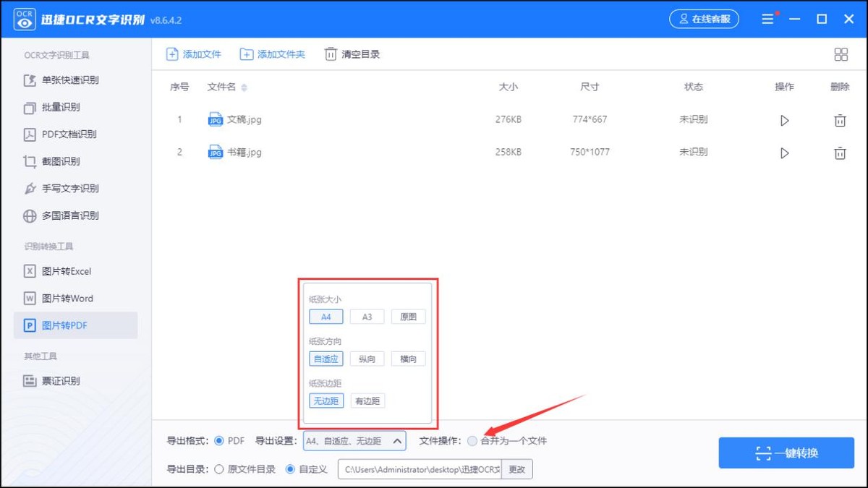This screenshot has width=868, height=488.
Task: Enable 合并为一个文件 option
Action: (x=472, y=440)
